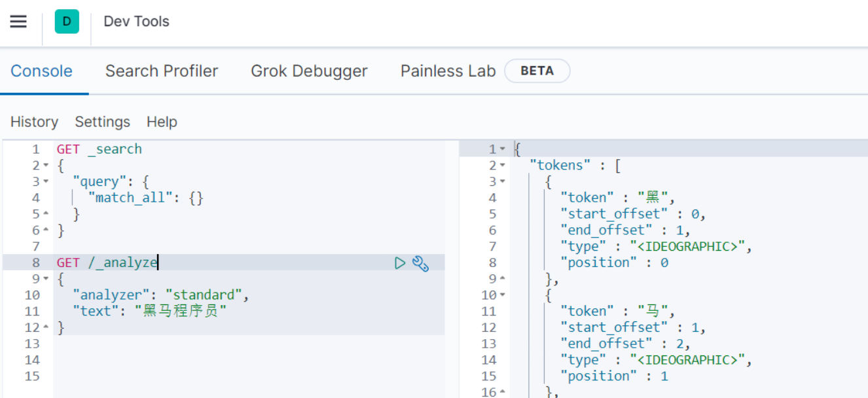This screenshot has height=398, width=868.
Task: Show the request History
Action: 34,122
